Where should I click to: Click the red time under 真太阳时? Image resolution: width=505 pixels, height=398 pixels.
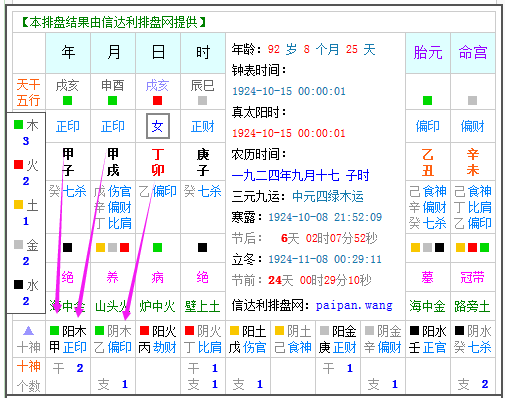pos(289,133)
